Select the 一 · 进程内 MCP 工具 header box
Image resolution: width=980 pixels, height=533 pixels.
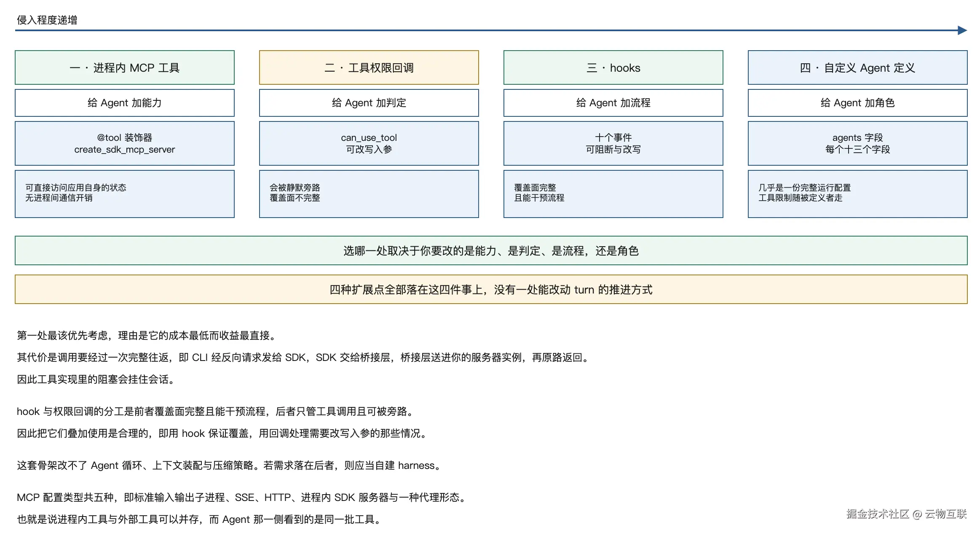[x=125, y=67]
